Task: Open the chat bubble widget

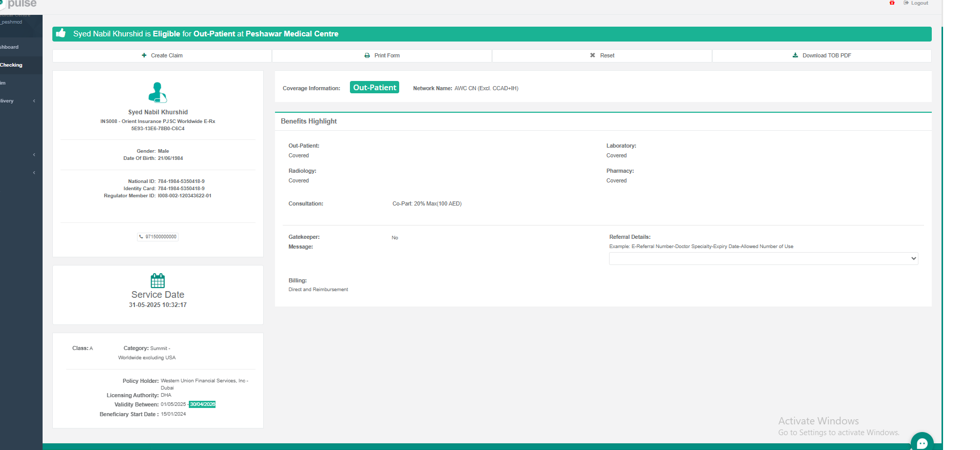Action: (x=922, y=442)
